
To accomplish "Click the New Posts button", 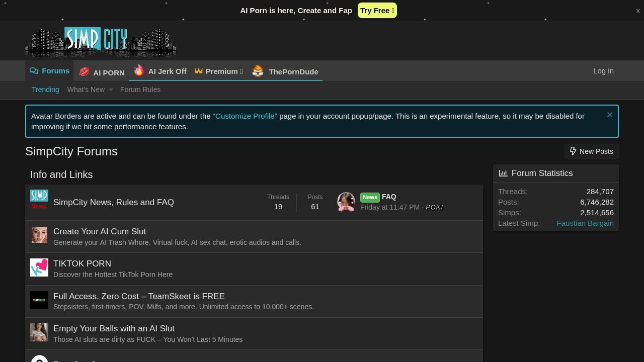I will click(592, 151).
